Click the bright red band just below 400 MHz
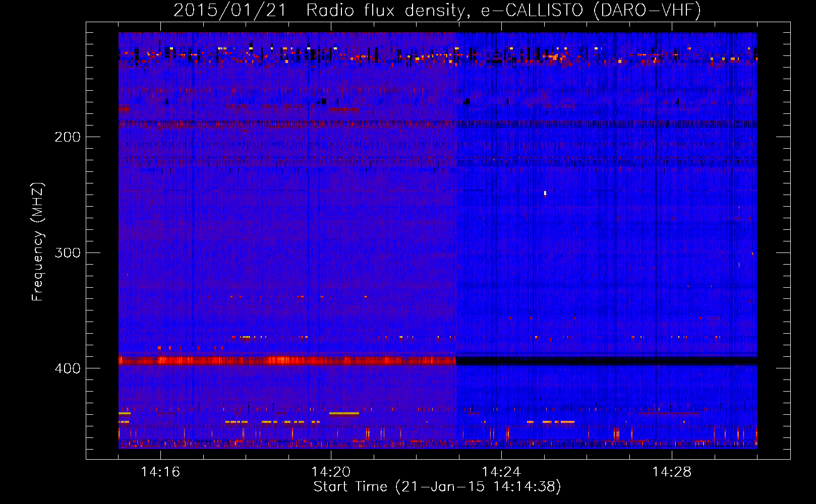This screenshot has width=816, height=504. click(286, 360)
